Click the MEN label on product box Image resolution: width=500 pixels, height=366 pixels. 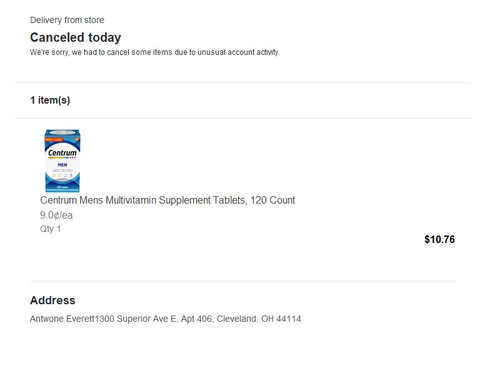pyautogui.click(x=62, y=165)
